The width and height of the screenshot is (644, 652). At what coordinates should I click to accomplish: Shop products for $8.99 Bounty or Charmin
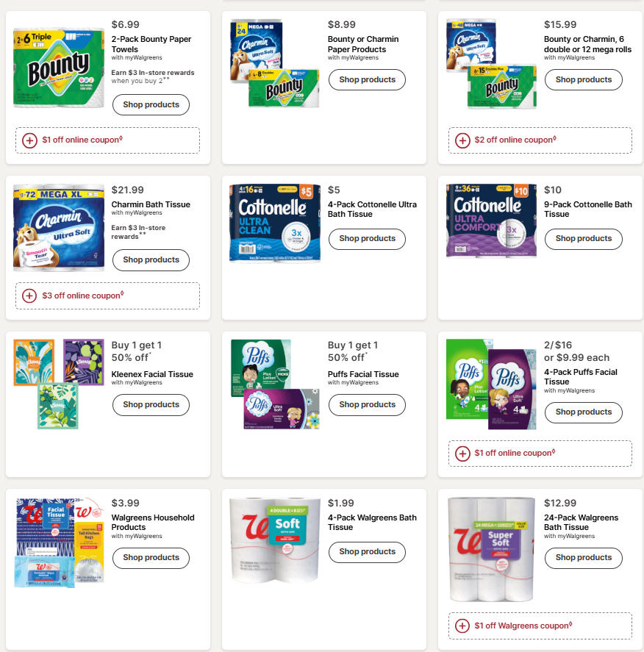(x=367, y=80)
